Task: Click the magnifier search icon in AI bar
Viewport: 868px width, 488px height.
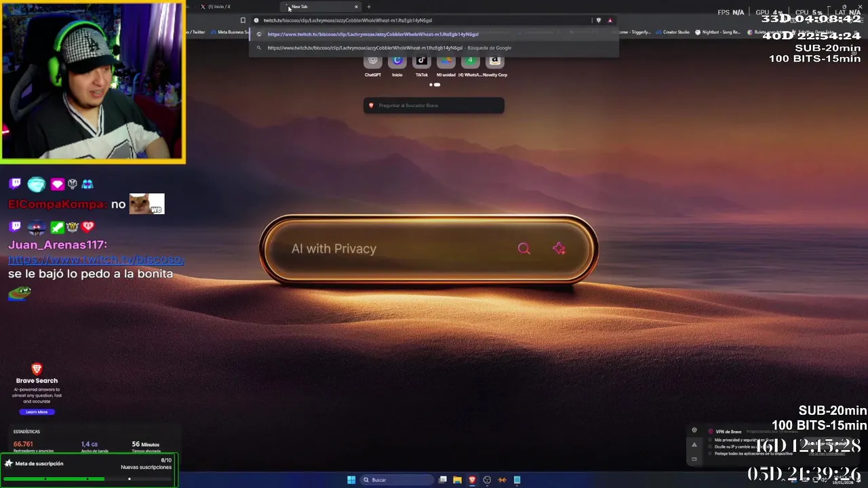Action: (524, 249)
